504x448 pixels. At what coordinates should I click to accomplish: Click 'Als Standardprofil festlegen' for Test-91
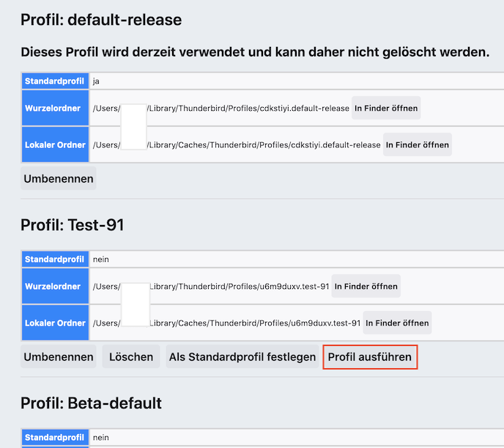click(x=242, y=357)
